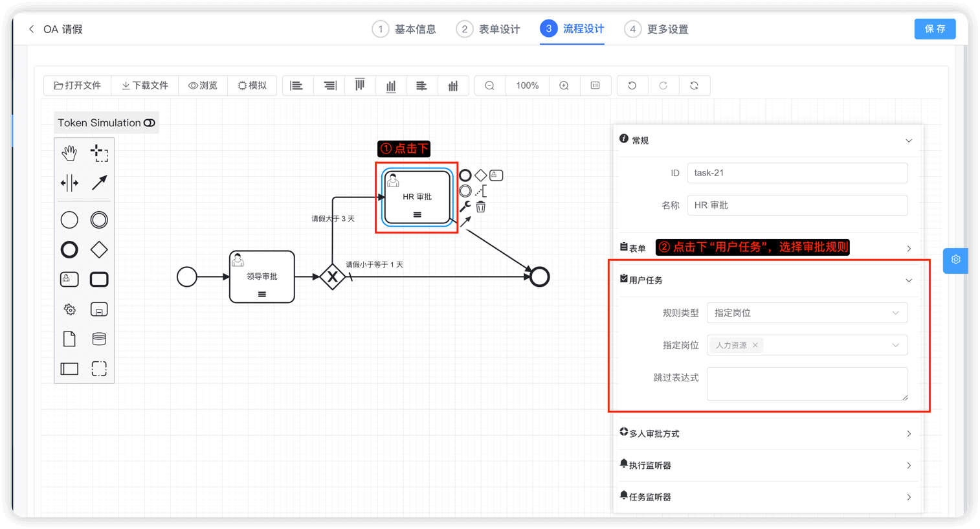
Task: Go to the 更多设置 step tab
Action: pos(657,29)
